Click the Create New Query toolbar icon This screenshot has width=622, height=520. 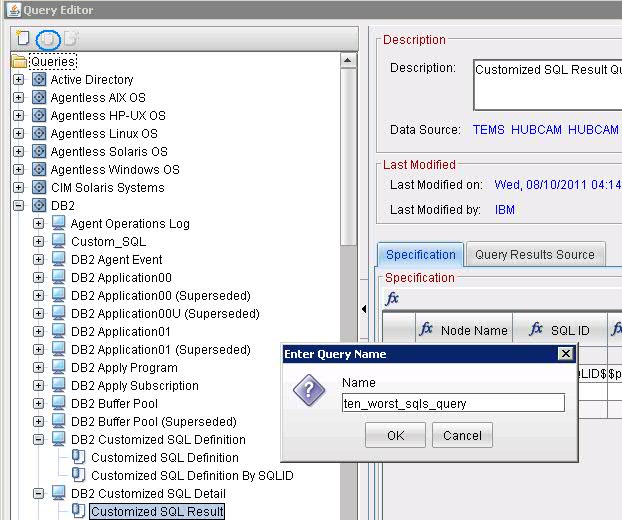click(x=23, y=38)
